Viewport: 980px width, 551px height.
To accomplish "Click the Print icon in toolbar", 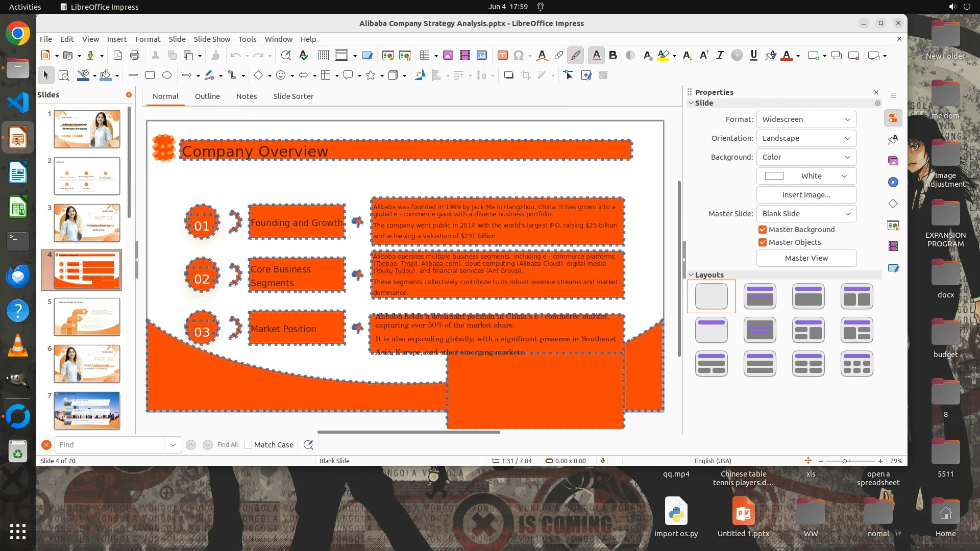I will (x=135, y=56).
